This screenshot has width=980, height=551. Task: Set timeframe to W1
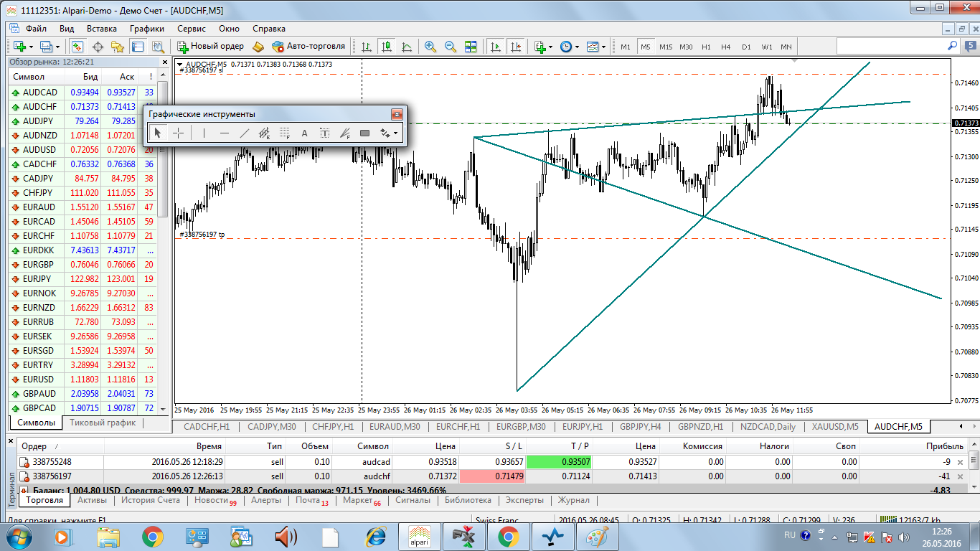(767, 47)
